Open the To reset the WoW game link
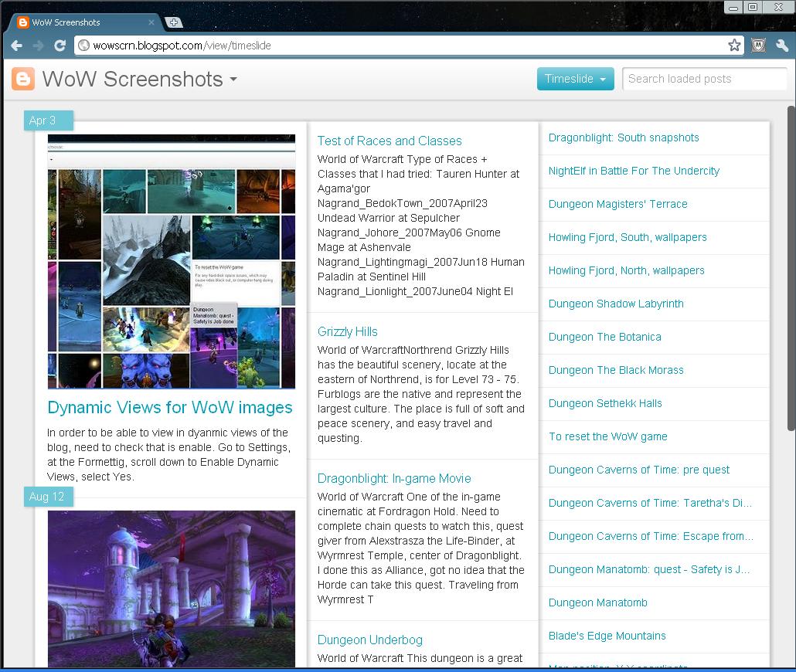The width and height of the screenshot is (796, 672). [x=607, y=436]
